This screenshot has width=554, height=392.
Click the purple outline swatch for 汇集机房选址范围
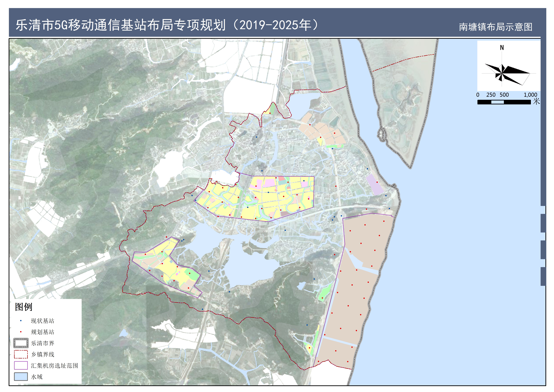[x=21, y=365]
